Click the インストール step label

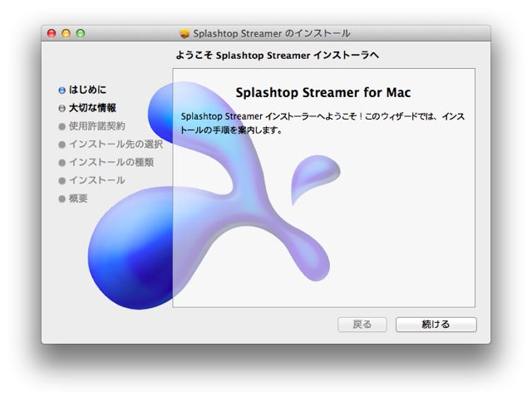pyautogui.click(x=97, y=180)
